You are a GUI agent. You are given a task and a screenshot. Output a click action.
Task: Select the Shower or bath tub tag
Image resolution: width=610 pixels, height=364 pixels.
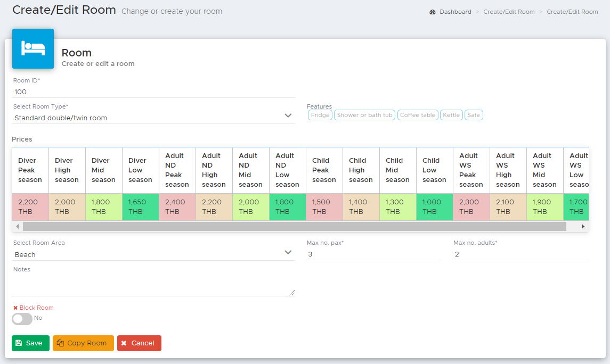(364, 115)
